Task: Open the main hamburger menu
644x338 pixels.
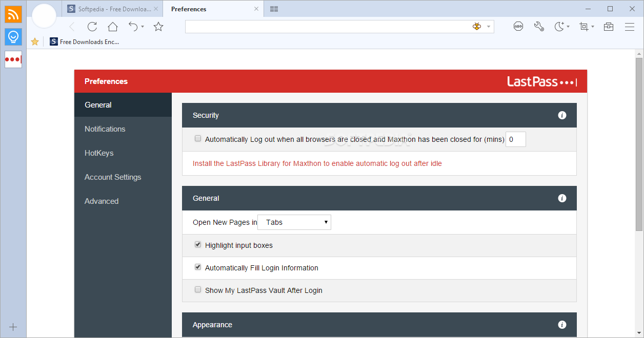Action: coord(630,27)
